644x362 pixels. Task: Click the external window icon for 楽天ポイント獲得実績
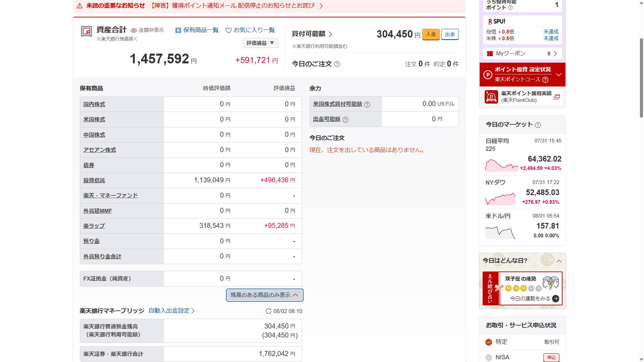[557, 97]
